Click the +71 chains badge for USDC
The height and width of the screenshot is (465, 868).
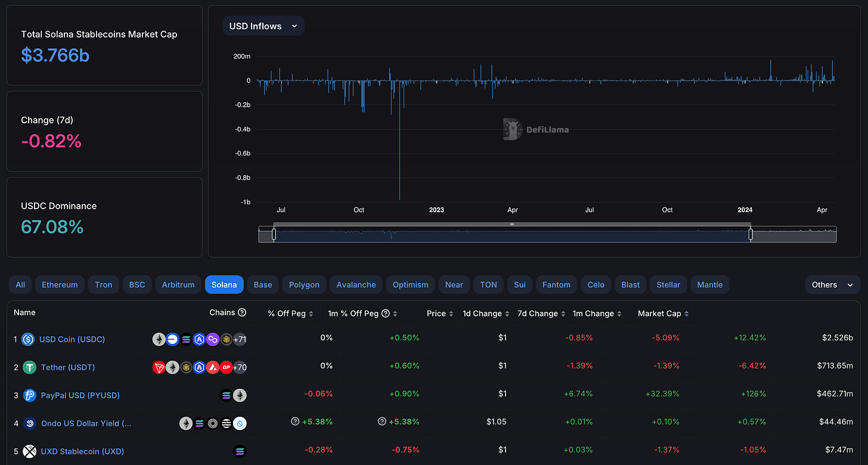[240, 339]
